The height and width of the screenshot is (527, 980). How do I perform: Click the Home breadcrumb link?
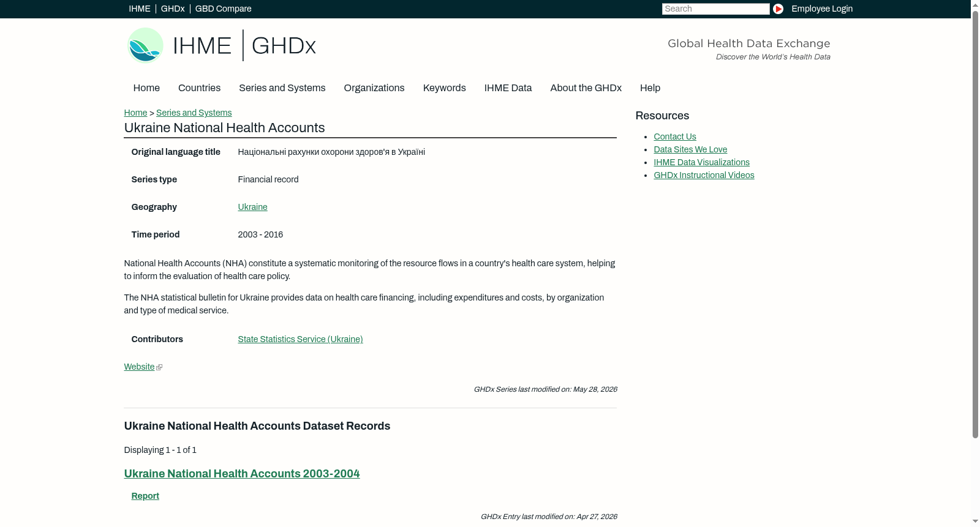135,113
